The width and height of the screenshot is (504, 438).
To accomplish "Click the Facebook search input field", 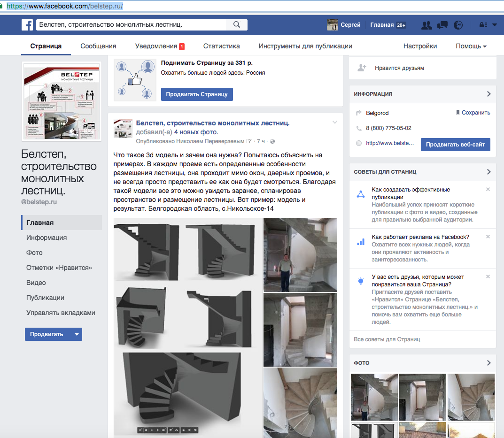I will coord(132,25).
